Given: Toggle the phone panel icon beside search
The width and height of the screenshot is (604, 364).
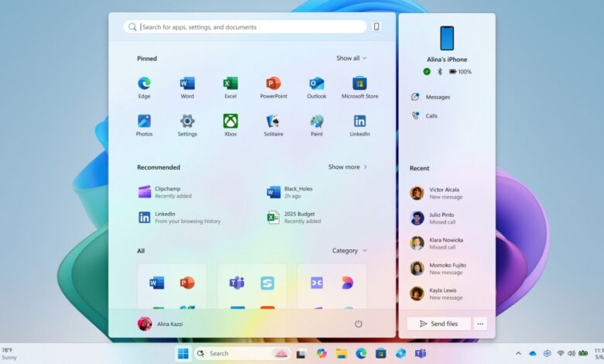Looking at the screenshot, I should pyautogui.click(x=376, y=26).
